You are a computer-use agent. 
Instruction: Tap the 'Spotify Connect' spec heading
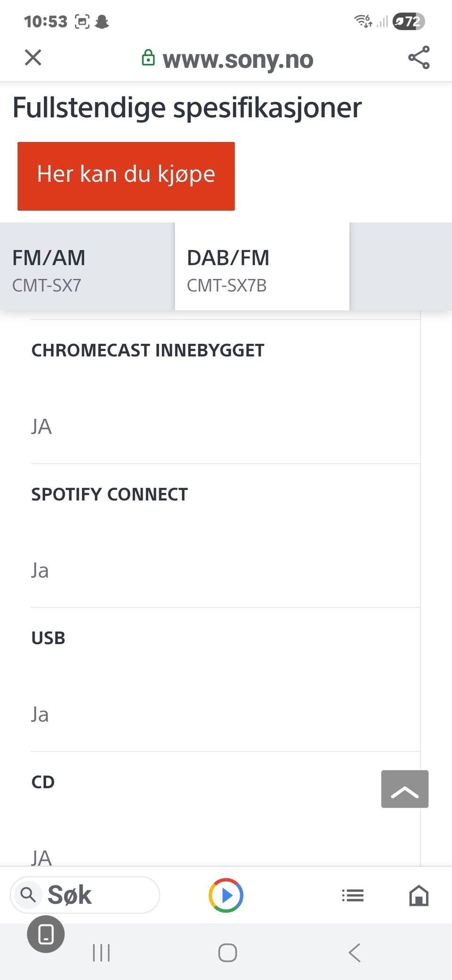110,494
